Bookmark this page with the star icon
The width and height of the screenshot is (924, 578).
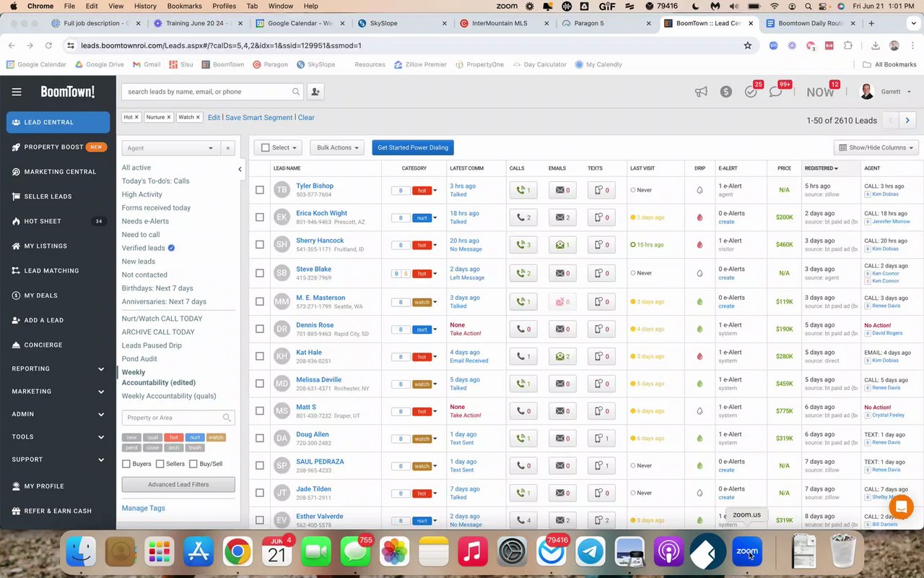point(748,45)
